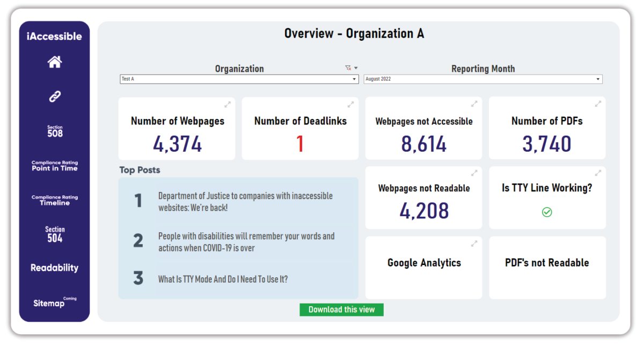Expand the Number of Deadlinks card
The height and width of the screenshot is (347, 644).
pyautogui.click(x=350, y=104)
